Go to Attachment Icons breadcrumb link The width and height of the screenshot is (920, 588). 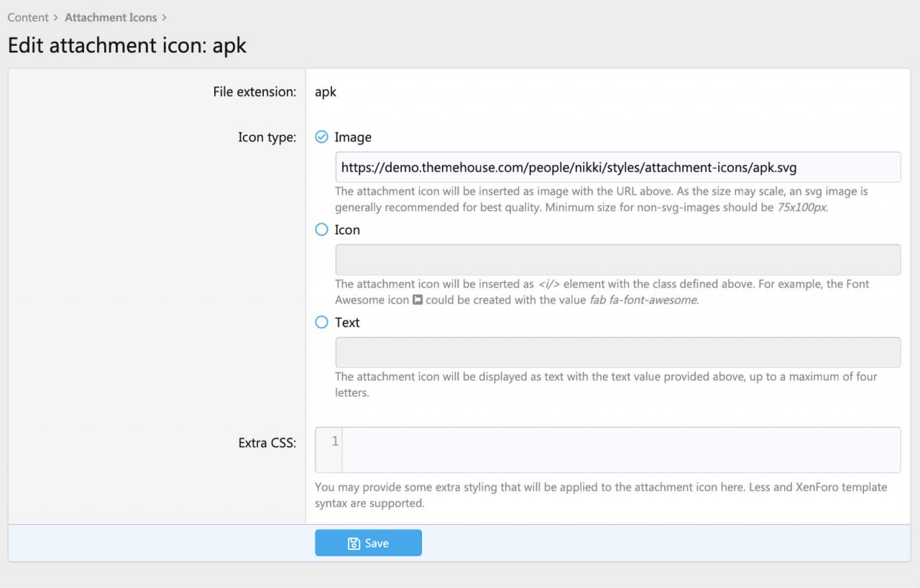pos(111,17)
